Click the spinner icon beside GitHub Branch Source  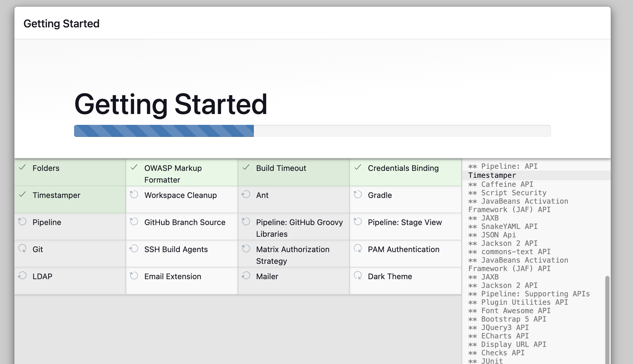(134, 222)
